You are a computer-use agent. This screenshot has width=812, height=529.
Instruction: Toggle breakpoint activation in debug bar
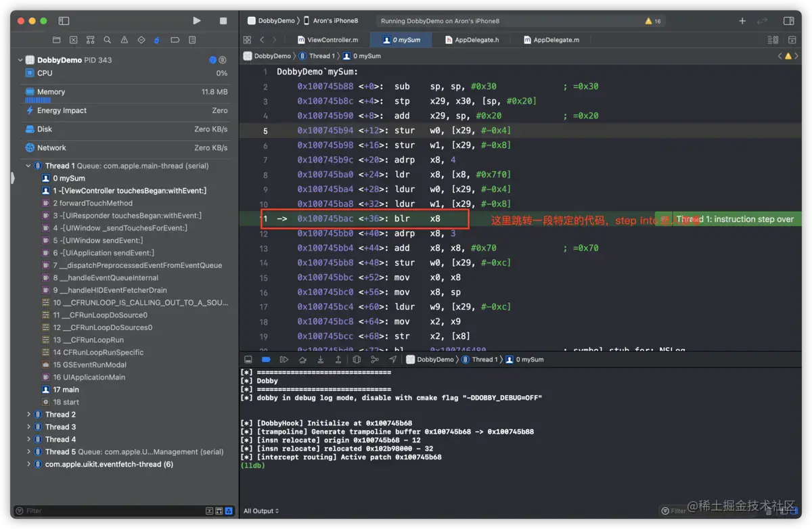pyautogui.click(x=266, y=360)
